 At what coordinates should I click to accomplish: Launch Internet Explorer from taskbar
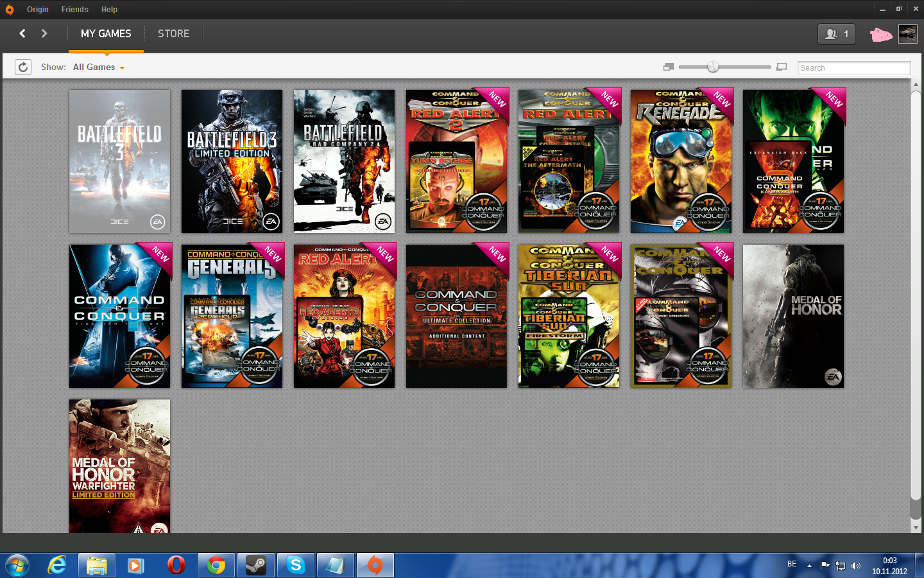pos(57,566)
